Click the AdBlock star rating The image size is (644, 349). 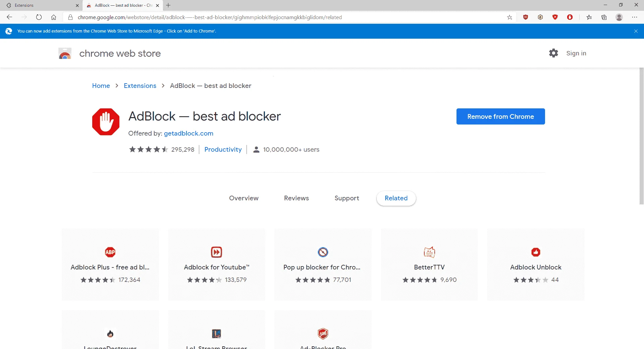[x=149, y=149]
